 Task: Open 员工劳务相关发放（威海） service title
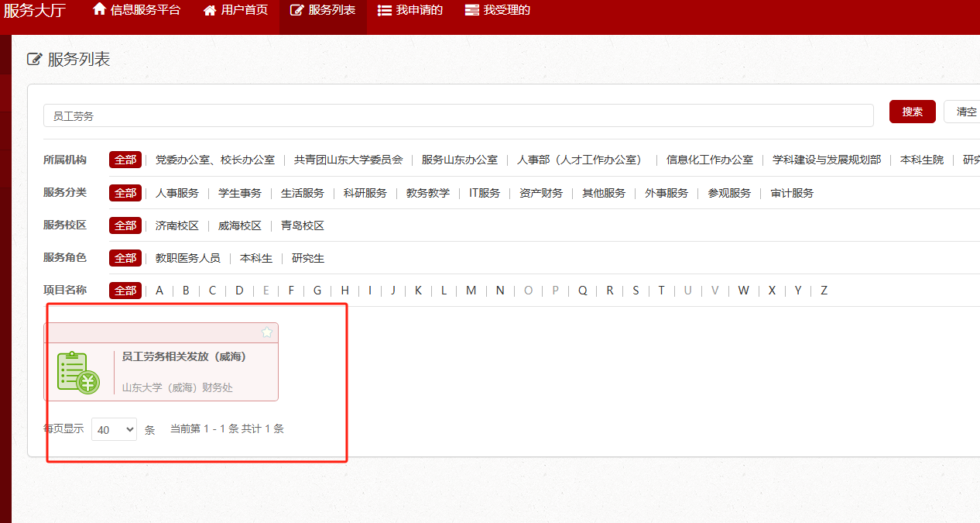click(x=184, y=356)
